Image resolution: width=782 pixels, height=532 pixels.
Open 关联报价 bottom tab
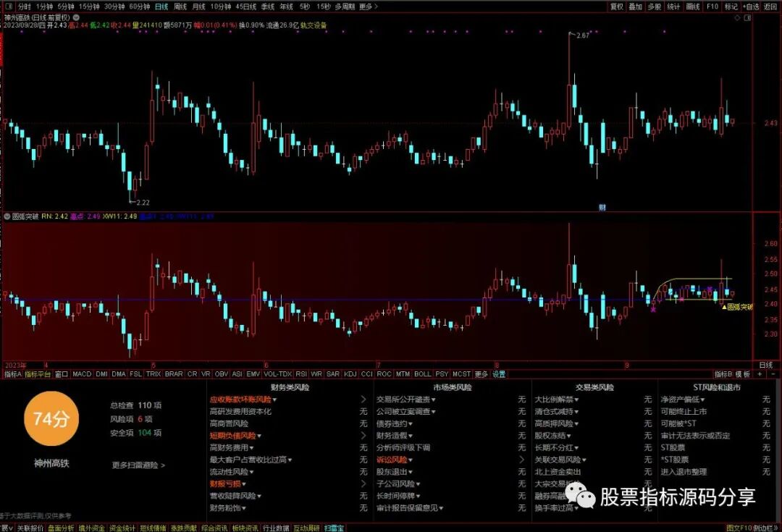[x=30, y=528]
